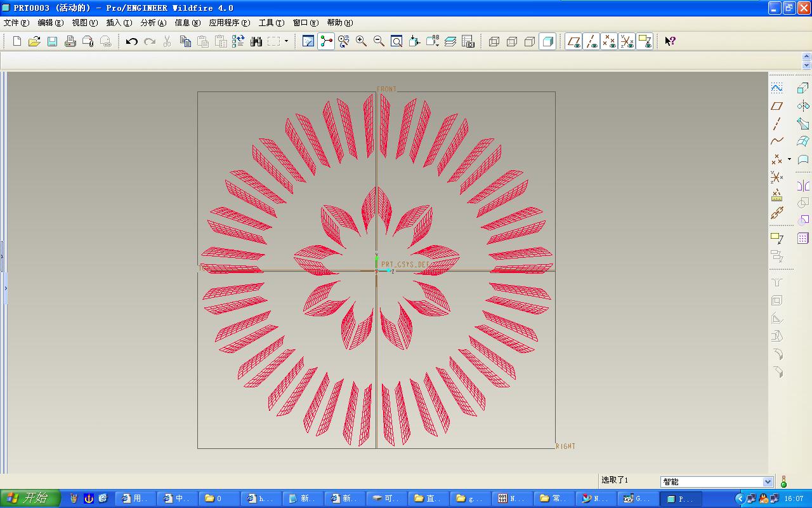Open the 工具 menu
Viewport: 812px width, 508px height.
(272, 23)
